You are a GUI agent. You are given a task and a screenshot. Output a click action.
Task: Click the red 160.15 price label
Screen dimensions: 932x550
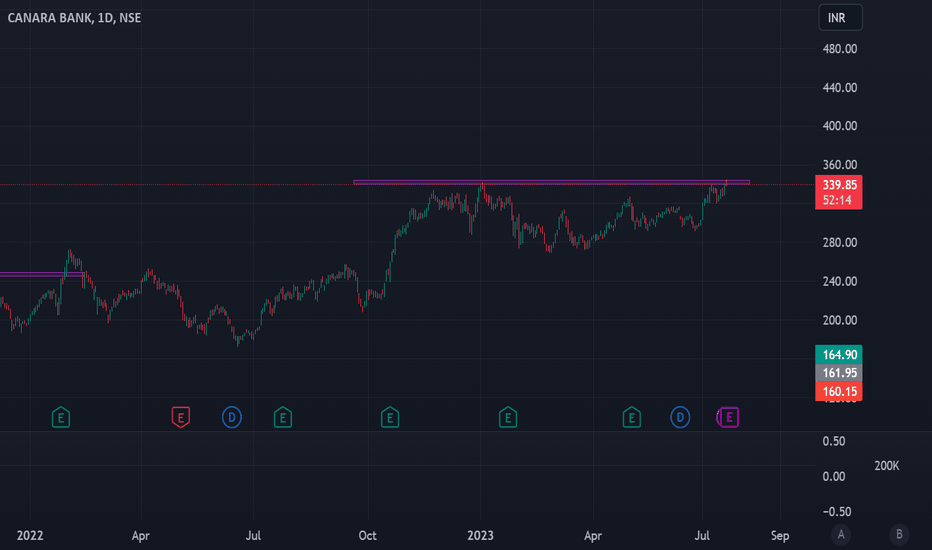coord(839,391)
